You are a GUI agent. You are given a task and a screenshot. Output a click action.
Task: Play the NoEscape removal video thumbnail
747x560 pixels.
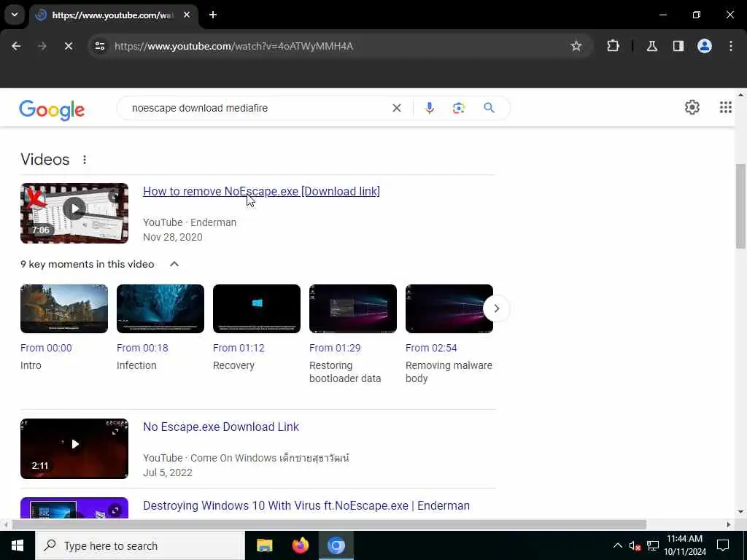point(74,214)
